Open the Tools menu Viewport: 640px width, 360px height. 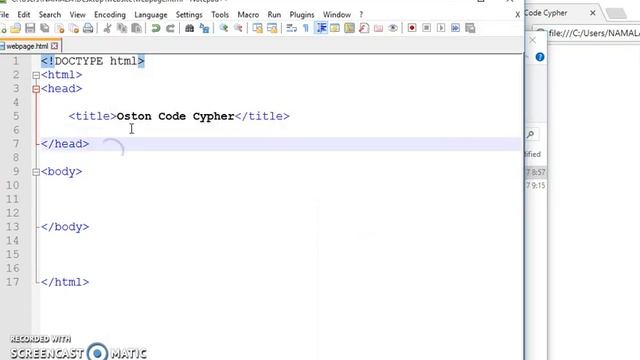coord(220,15)
